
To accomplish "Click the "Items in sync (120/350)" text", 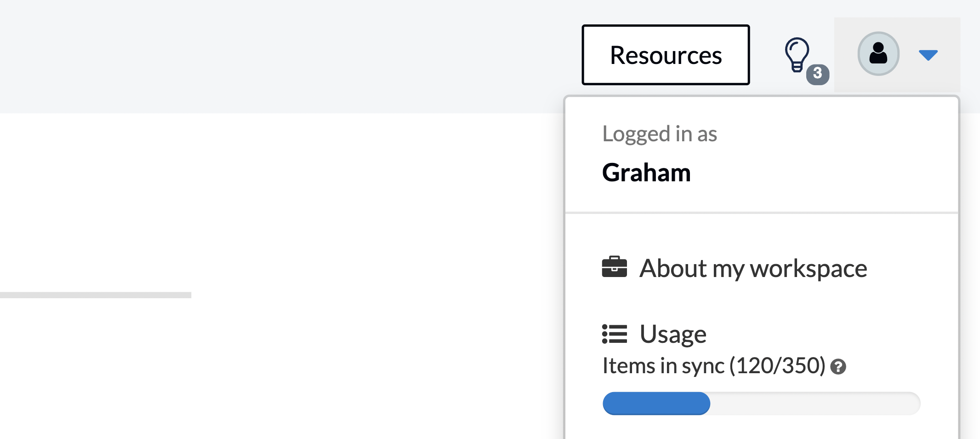I will (x=714, y=366).
